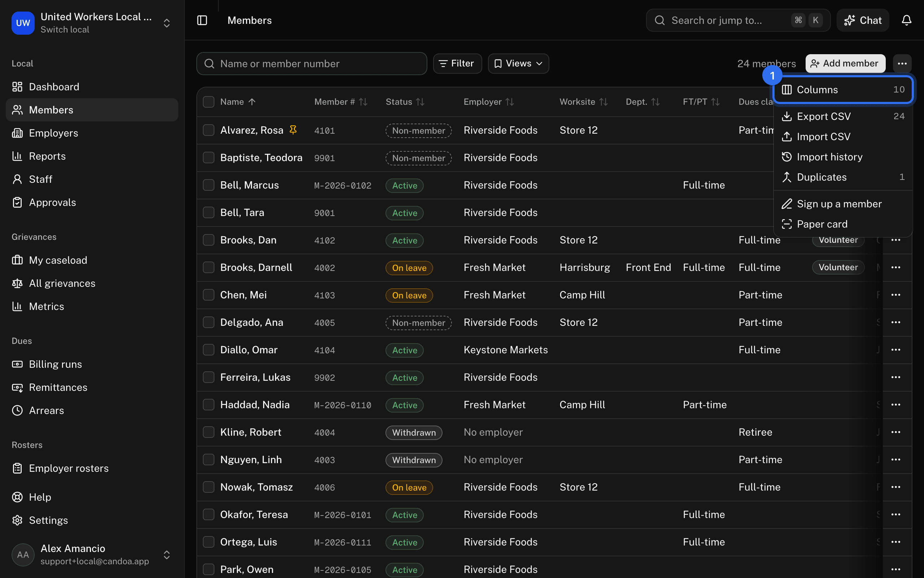This screenshot has width=924, height=578.
Task: Sort by FT/PT column
Action: pyautogui.click(x=701, y=102)
